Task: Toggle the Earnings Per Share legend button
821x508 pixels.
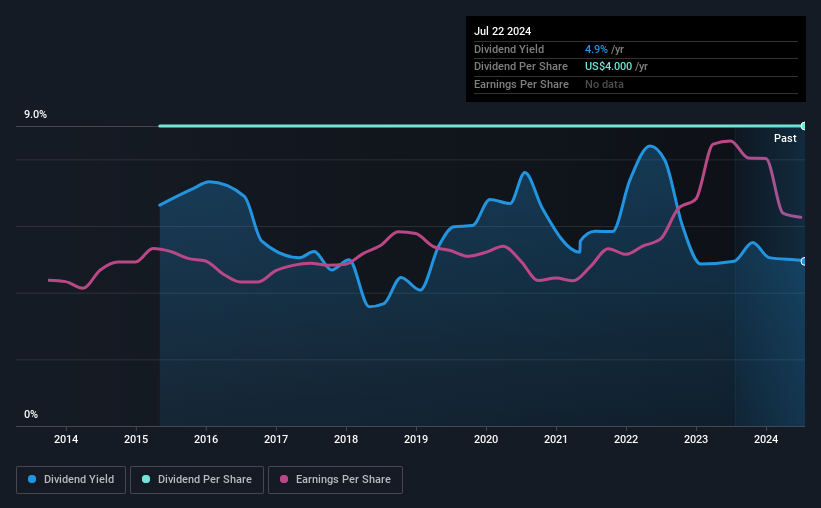Action: [x=335, y=480]
